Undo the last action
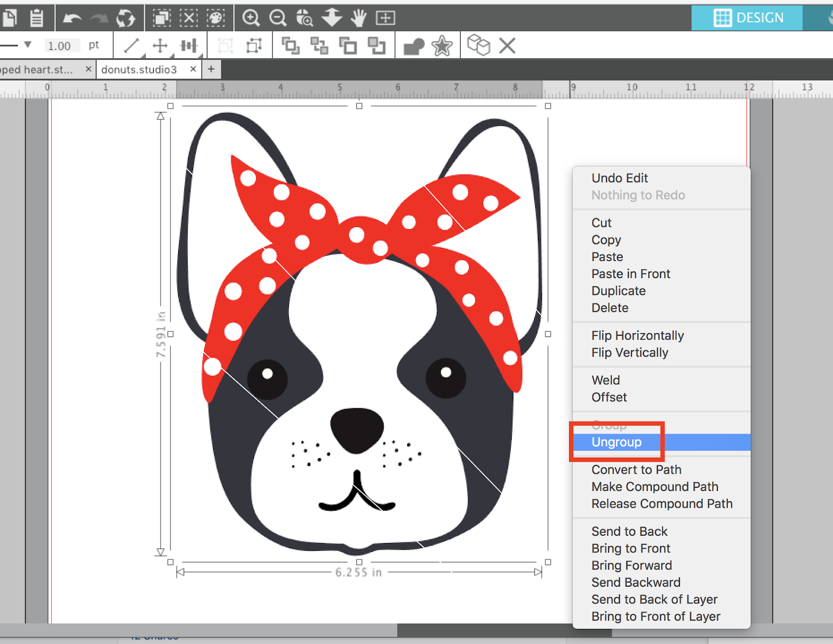Screen dimensions: 833x644 pyautogui.click(x=73, y=17)
